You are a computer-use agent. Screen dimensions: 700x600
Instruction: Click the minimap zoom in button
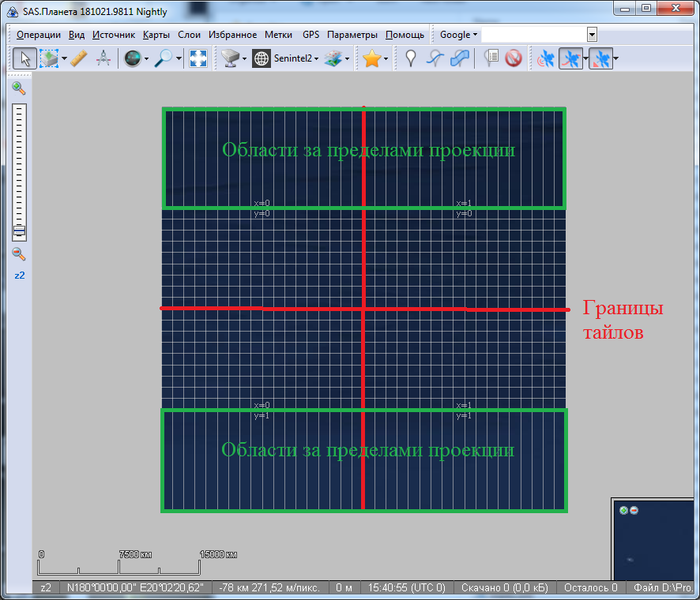[623, 510]
